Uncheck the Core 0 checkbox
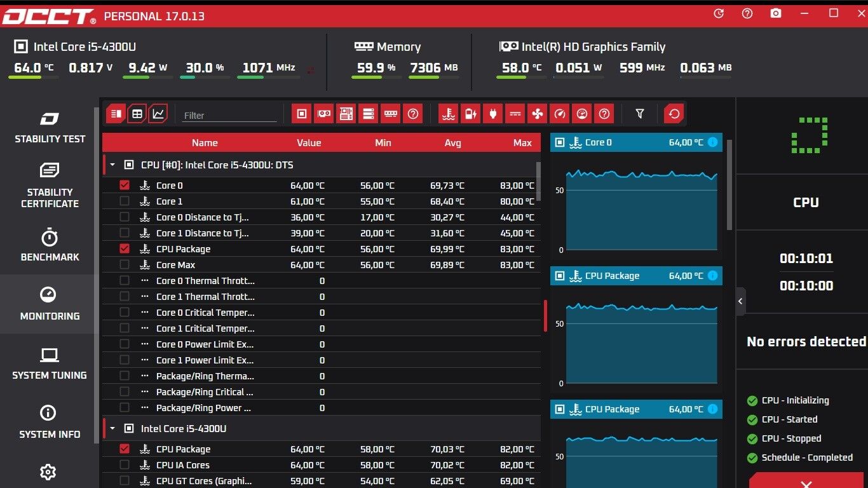 [125, 185]
